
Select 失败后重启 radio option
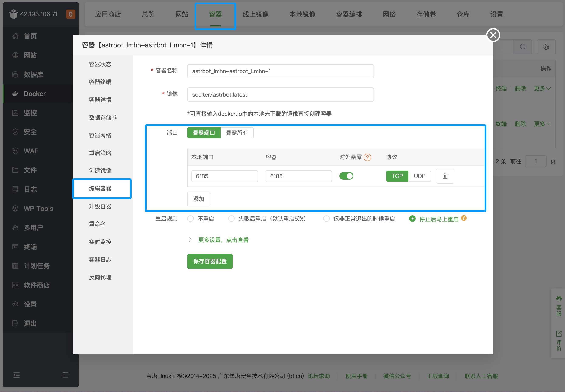pyautogui.click(x=231, y=219)
